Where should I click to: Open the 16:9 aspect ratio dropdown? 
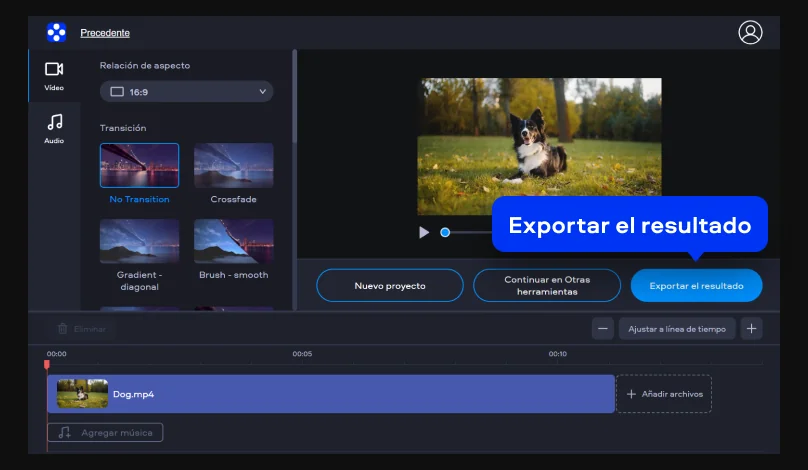[186, 92]
